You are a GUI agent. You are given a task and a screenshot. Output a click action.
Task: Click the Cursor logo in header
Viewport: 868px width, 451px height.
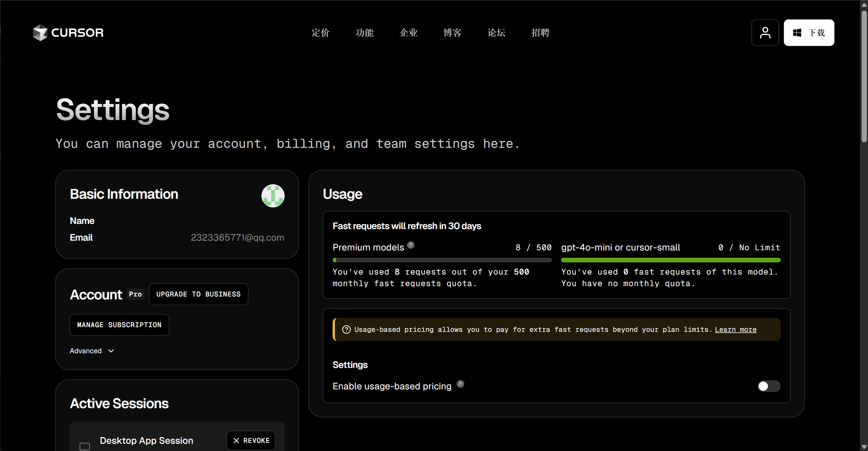click(68, 33)
